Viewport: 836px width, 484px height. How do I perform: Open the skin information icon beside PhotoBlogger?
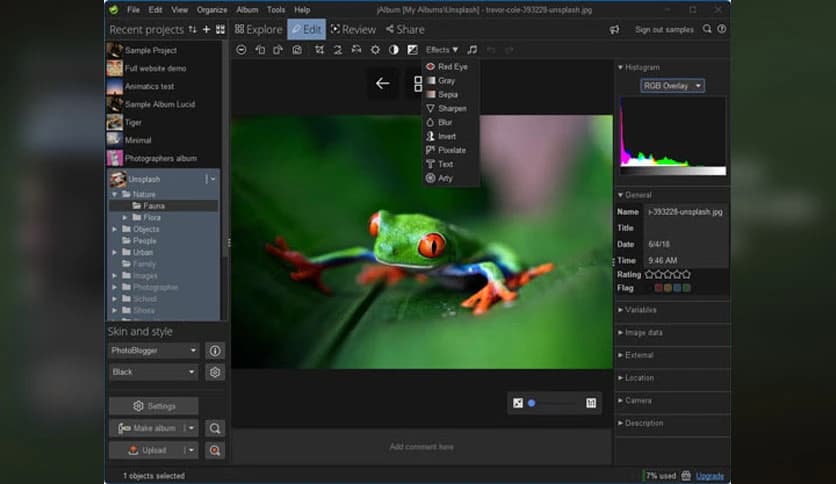215,351
